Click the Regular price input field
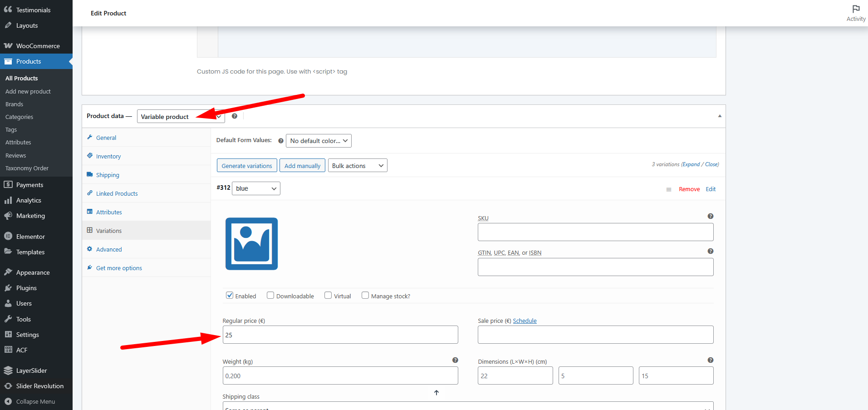Screen dimensions: 868x410 tap(340, 335)
